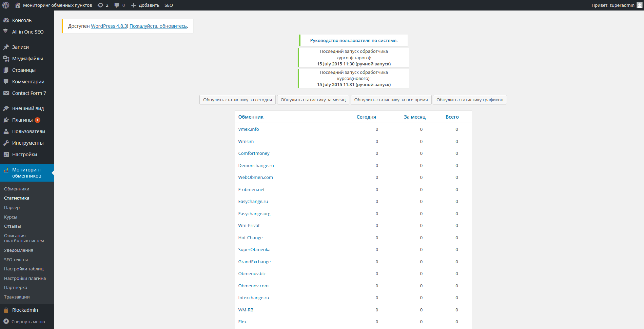
Task: Open the GrandExchange exchanger link
Action: [x=254, y=262]
